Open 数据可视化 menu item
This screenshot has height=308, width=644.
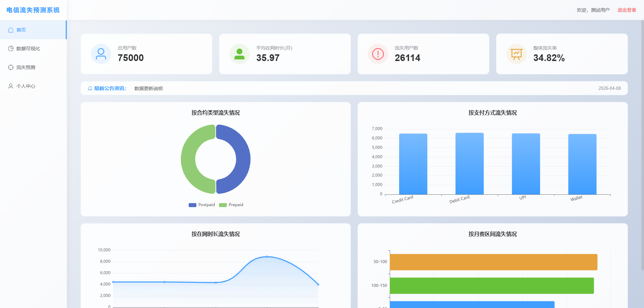(28, 49)
